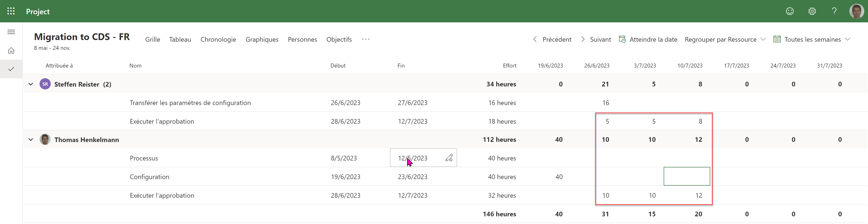Click the checkmark icon in left sidebar
Screen dimensions: 868x224
(11, 69)
